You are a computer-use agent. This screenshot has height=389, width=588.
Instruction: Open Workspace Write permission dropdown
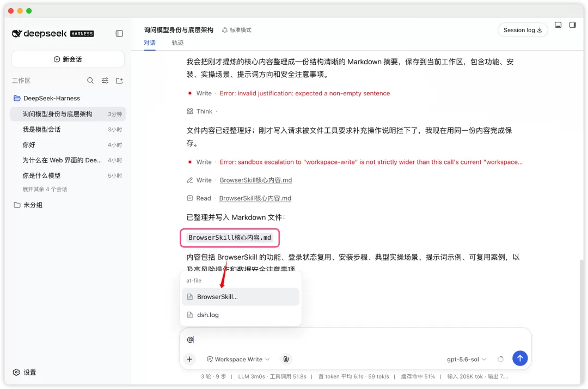click(238, 360)
